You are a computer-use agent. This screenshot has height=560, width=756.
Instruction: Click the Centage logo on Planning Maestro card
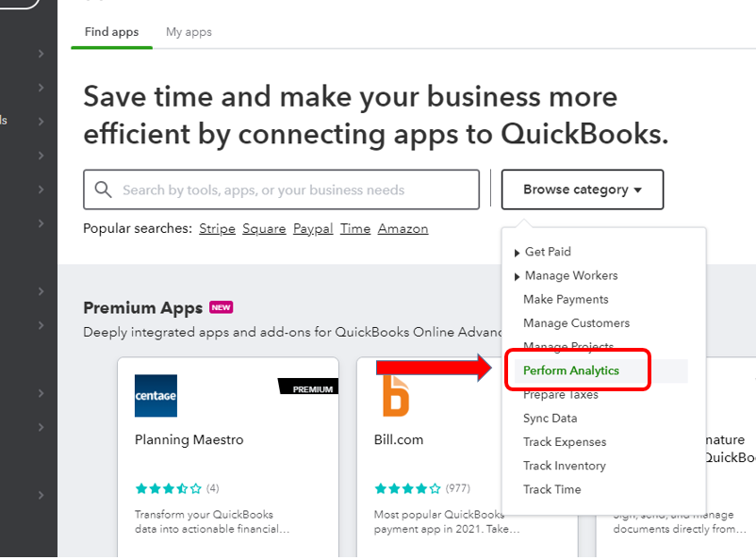pos(155,396)
